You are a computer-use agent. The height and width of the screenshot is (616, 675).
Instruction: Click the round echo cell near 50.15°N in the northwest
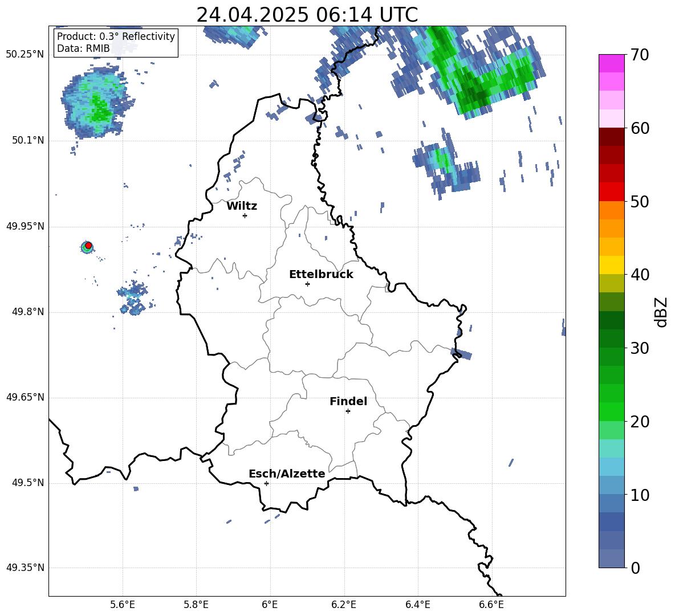pos(97,103)
